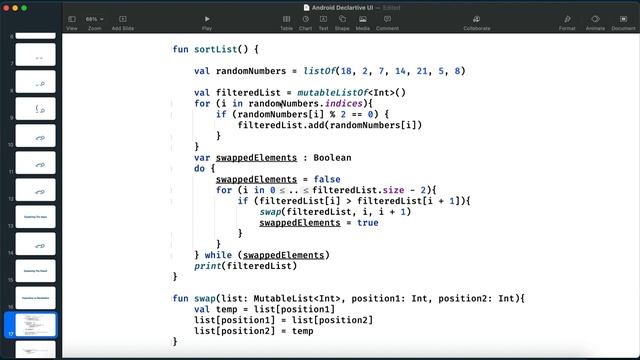Click the Android Declartive UI document title
640x360 pixels.
coord(342,8)
